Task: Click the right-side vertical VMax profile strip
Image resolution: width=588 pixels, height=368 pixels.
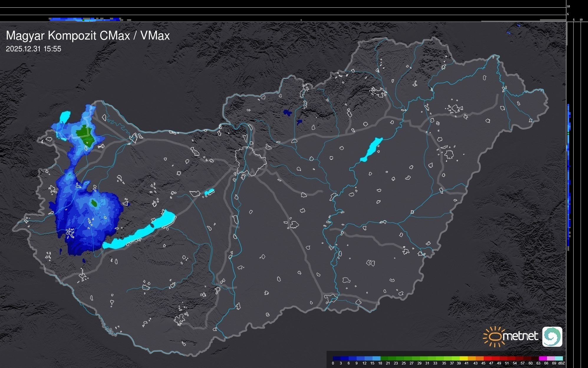Action: (569, 177)
